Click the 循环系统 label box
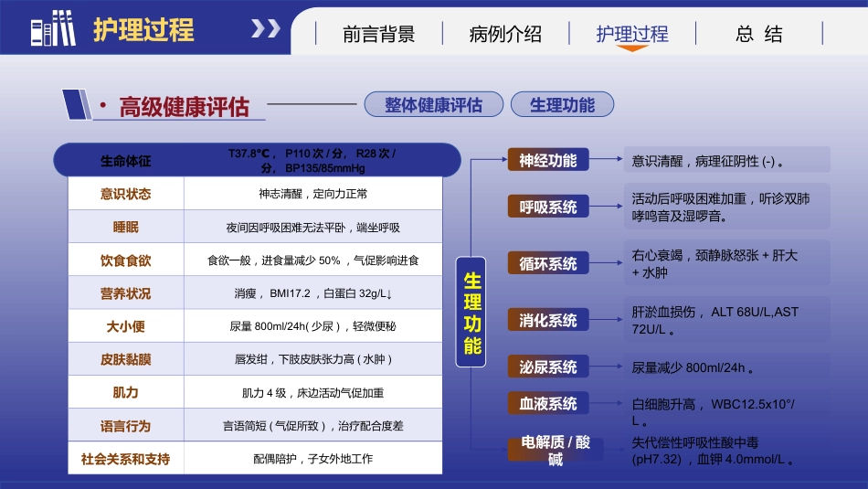This screenshot has height=489, width=868. 548,263
